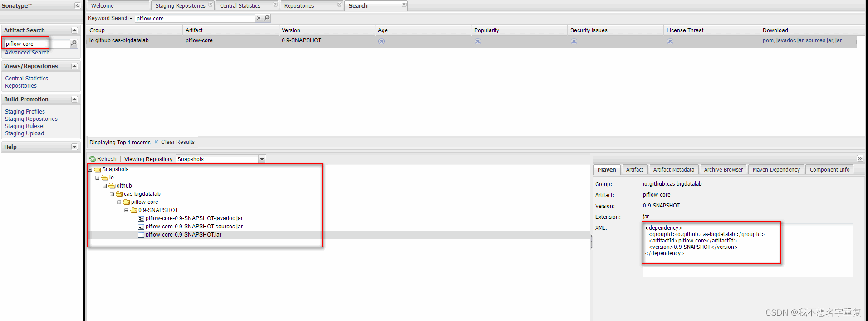
Task: Sort results by Version column header
Action: 327,30
